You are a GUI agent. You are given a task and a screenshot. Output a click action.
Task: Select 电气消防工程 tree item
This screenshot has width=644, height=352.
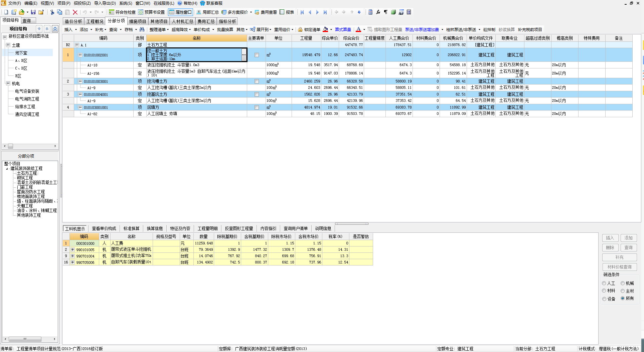[27, 99]
